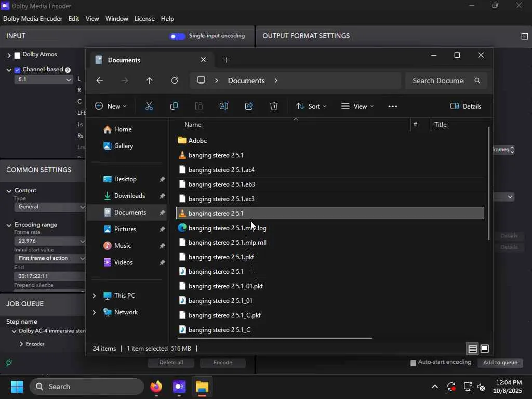Click the Cut scissors icon in Explorer toolbar
This screenshot has width=532, height=399.
click(x=149, y=106)
